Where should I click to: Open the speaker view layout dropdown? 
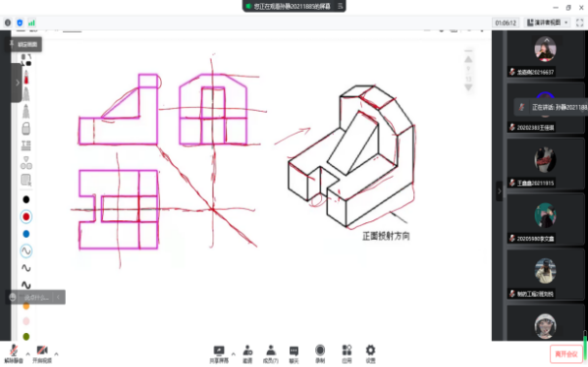tap(547, 22)
